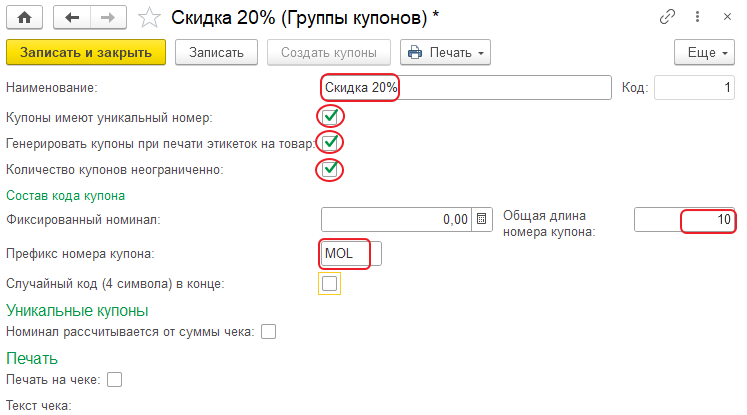The image size is (747, 415).
Task: Click the Создать купоны button
Action: (x=329, y=52)
